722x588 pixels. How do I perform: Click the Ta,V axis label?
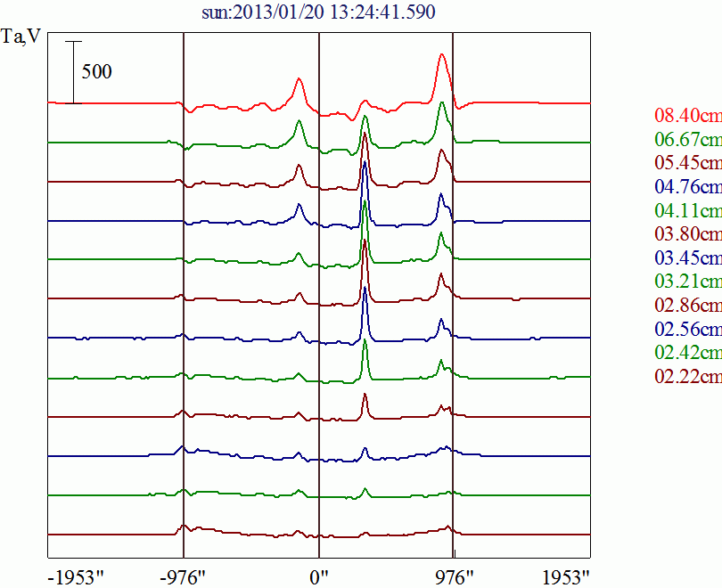(x=21, y=37)
